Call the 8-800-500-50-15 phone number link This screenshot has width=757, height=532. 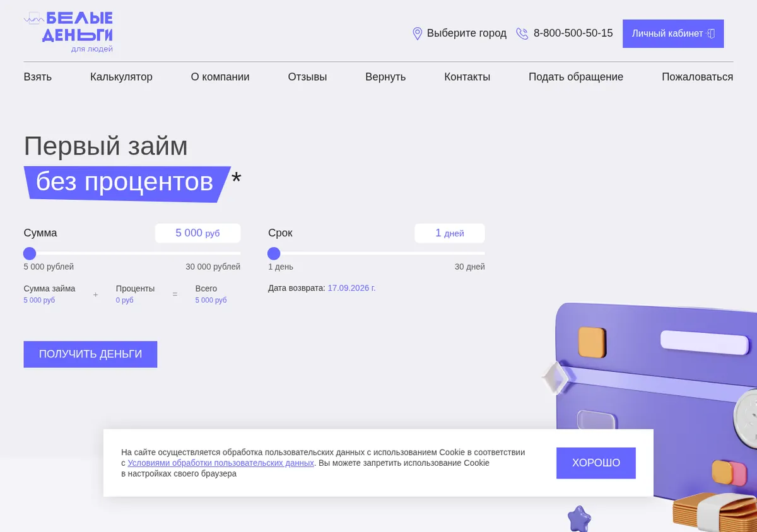pyautogui.click(x=573, y=33)
